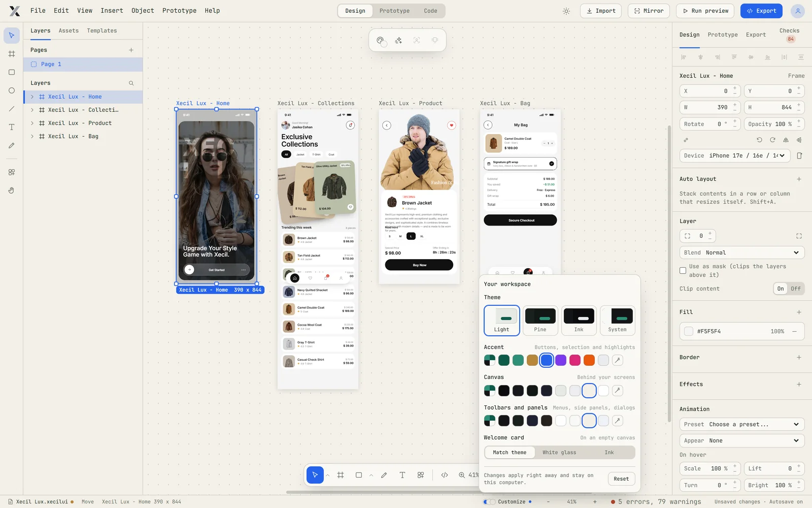The height and width of the screenshot is (508, 812).
Task: Click the Run preview button
Action: coord(706,11)
